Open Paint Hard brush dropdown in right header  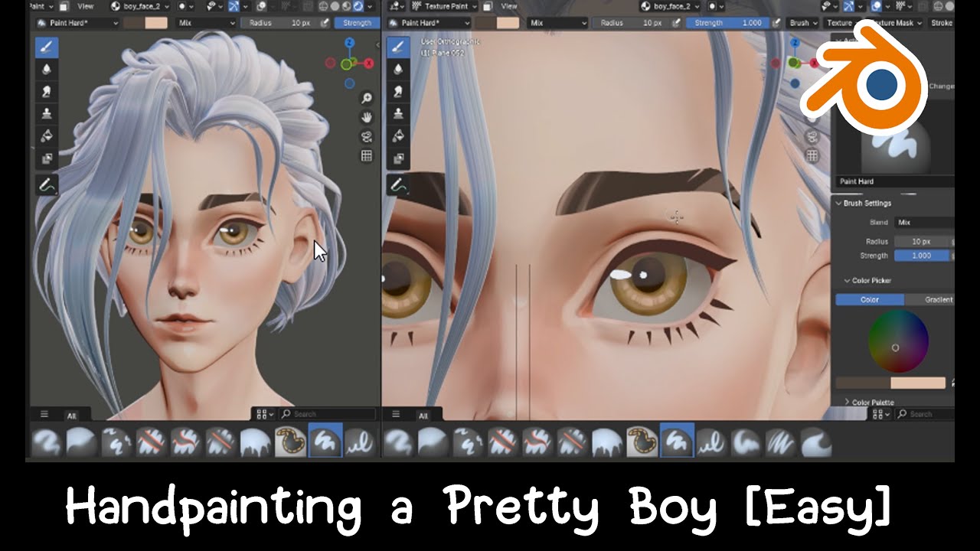(429, 23)
